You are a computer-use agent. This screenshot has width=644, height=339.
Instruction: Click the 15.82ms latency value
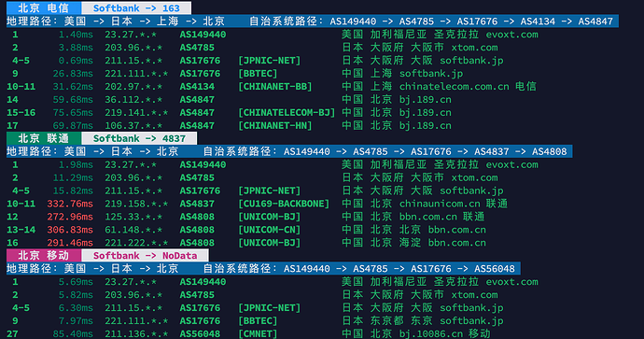[73, 191]
